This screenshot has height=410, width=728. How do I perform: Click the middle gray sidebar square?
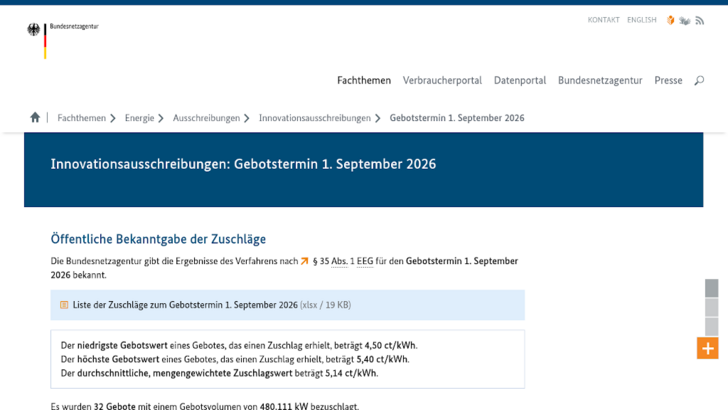tap(711, 307)
